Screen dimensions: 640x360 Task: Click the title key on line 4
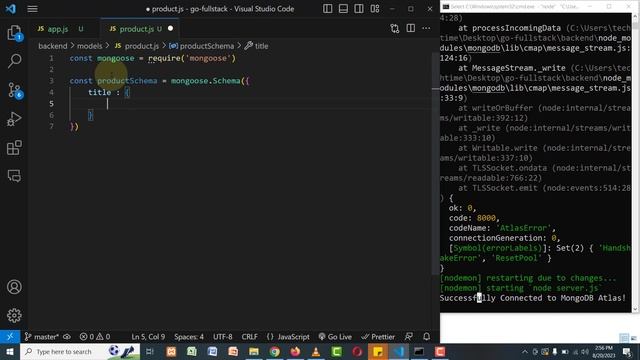click(x=100, y=92)
